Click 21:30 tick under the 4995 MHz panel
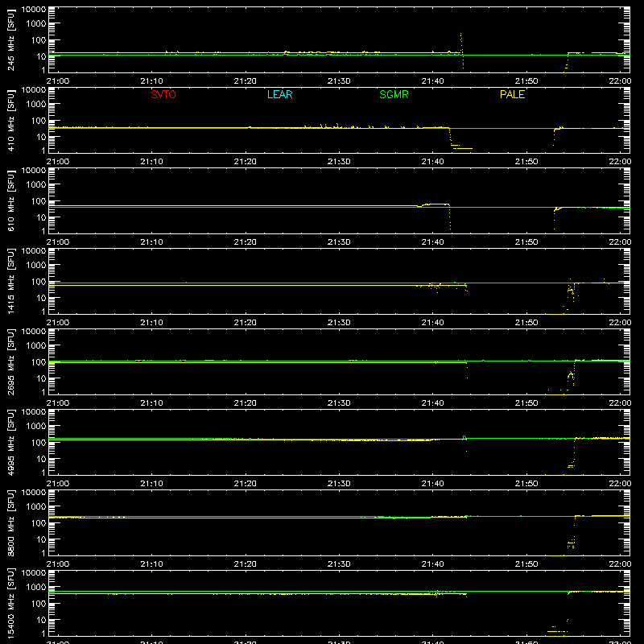644x644 pixels. pyautogui.click(x=339, y=484)
